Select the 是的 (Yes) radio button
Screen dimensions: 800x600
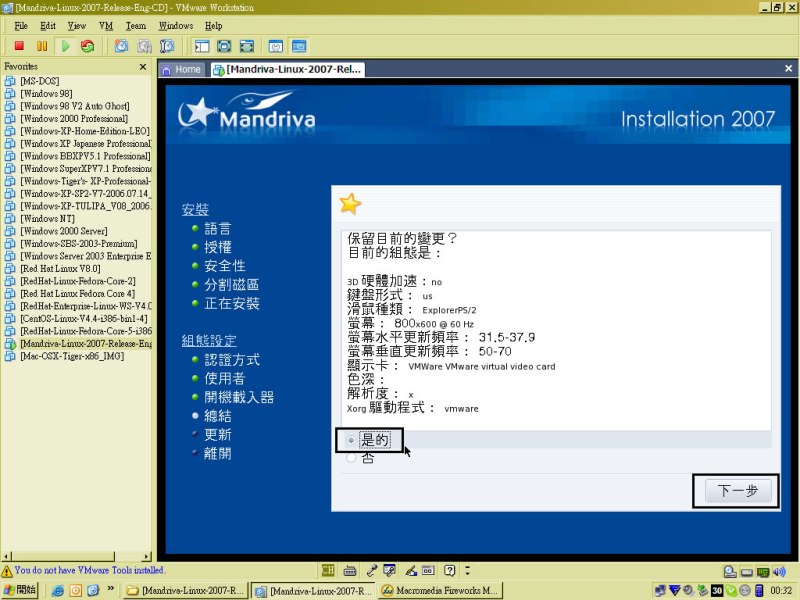pos(351,440)
